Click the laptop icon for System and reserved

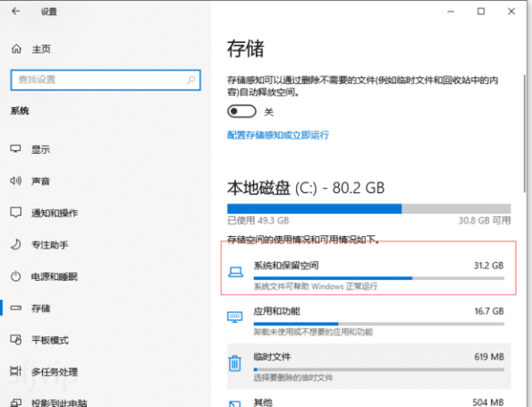[x=235, y=272]
